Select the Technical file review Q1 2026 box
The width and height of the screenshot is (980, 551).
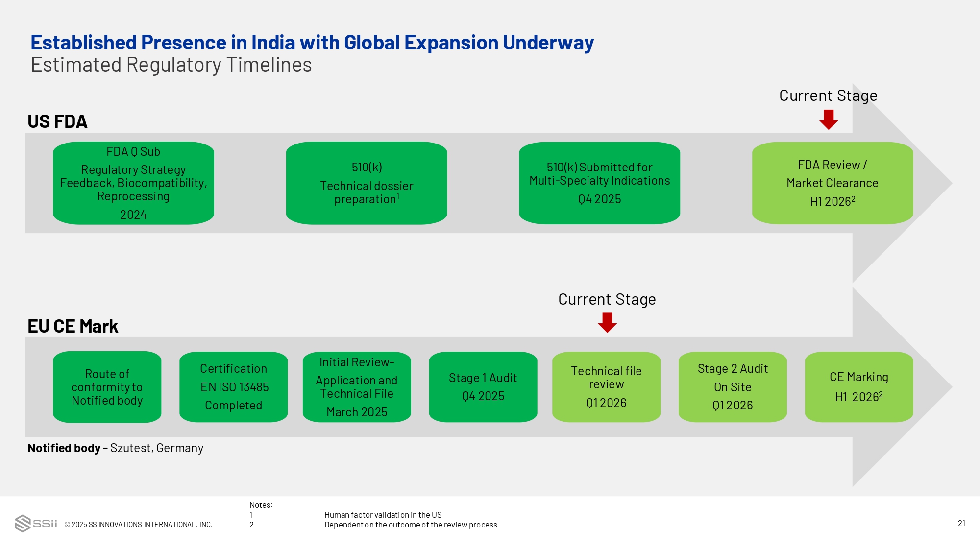(x=606, y=387)
